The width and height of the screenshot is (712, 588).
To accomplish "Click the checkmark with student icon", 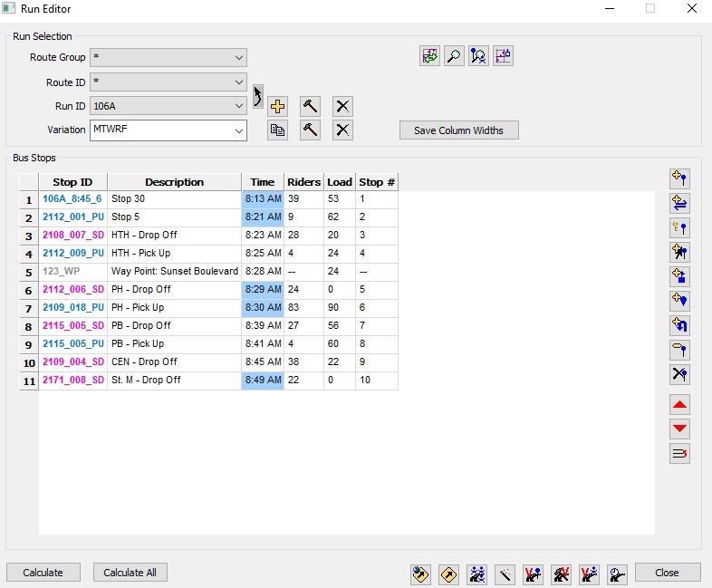I will (590, 574).
